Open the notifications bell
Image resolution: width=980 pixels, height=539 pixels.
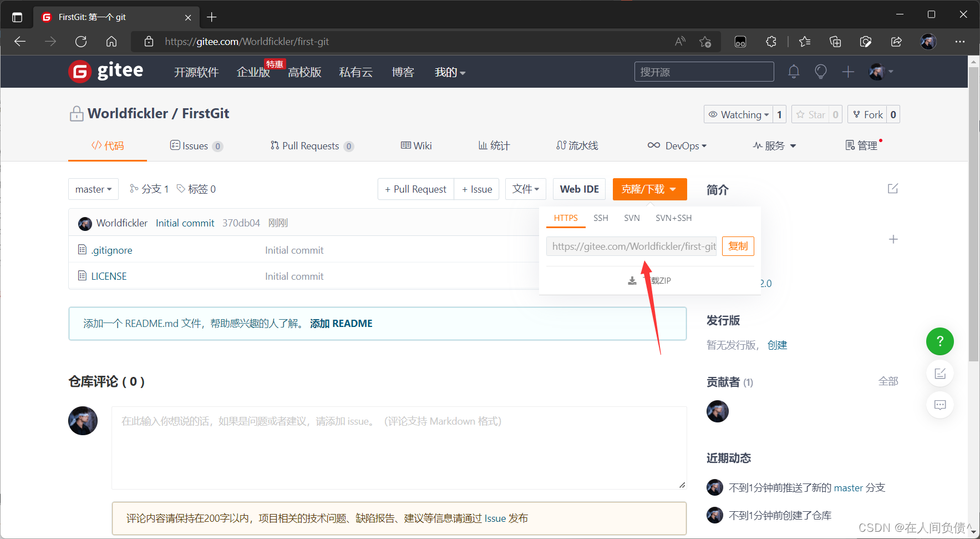pos(794,72)
